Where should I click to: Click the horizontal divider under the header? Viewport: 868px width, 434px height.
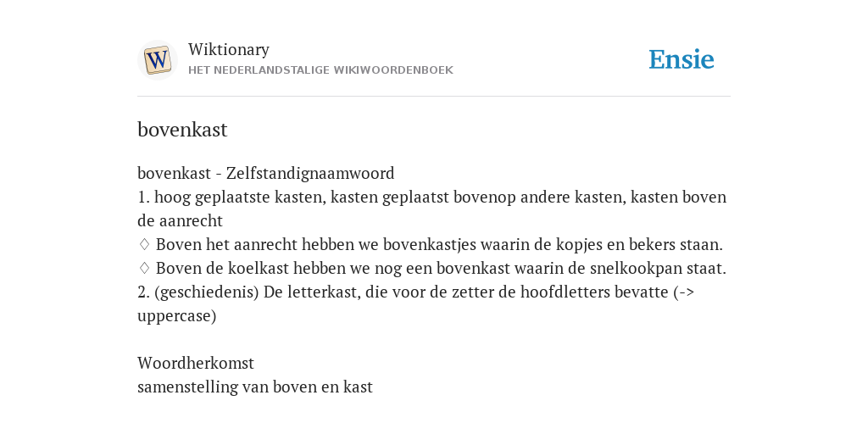click(434, 97)
